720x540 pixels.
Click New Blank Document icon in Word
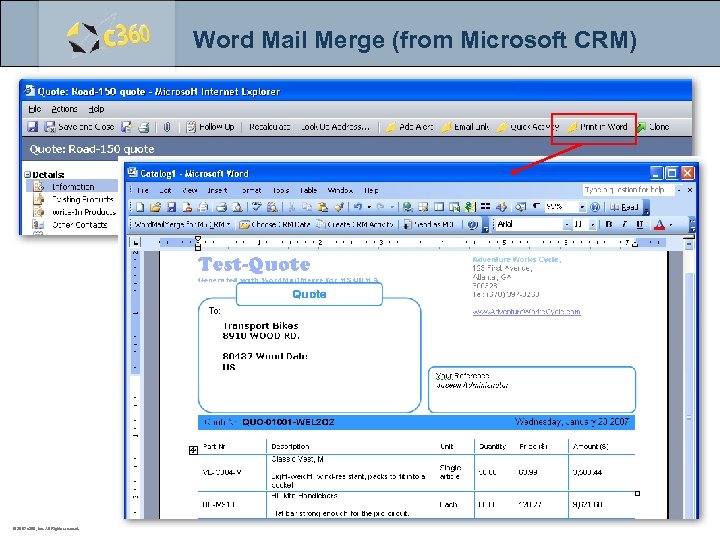tap(140, 208)
